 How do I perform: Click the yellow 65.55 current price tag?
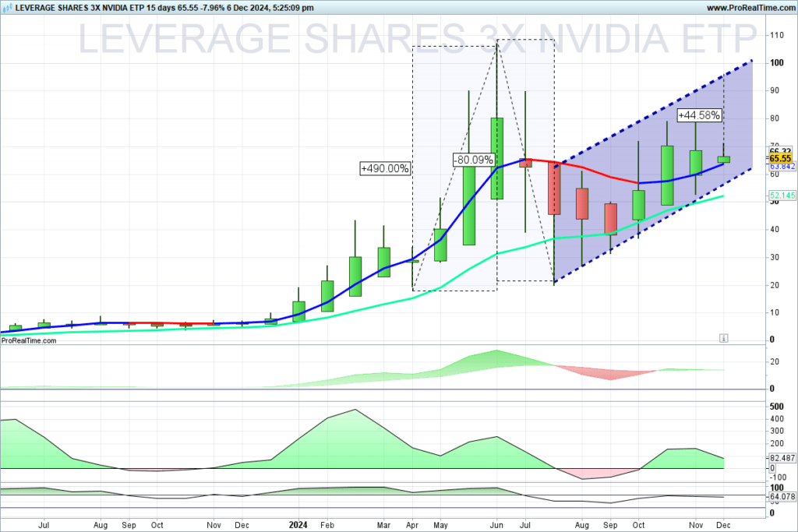(x=780, y=159)
